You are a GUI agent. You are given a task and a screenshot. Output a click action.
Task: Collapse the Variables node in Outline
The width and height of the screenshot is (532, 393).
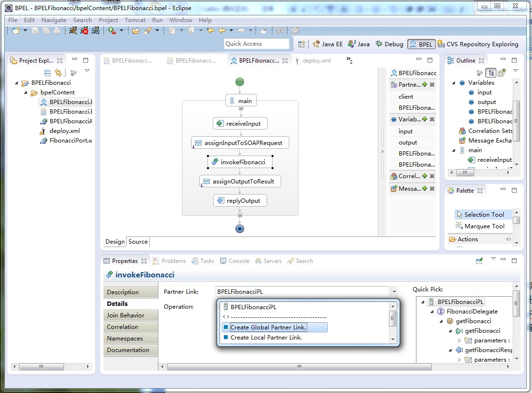[x=454, y=83]
